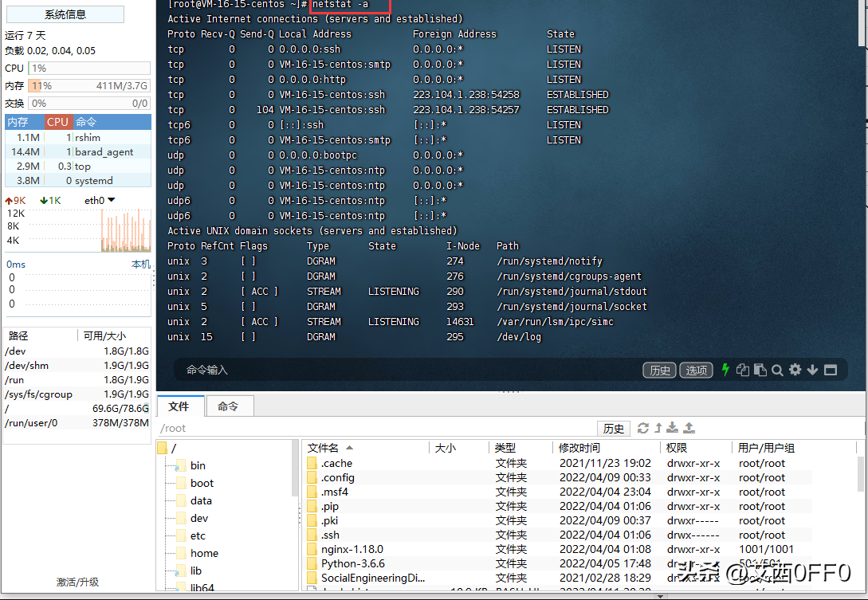Sort processes by CPU column
868x600 pixels.
tap(57, 122)
